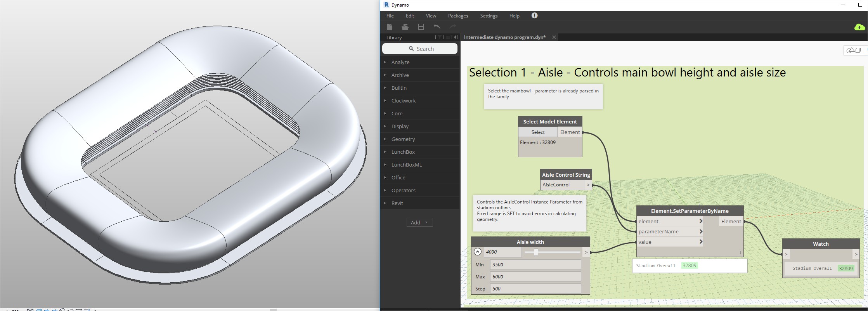
Task: Expand the Revit library category
Action: coord(397,203)
